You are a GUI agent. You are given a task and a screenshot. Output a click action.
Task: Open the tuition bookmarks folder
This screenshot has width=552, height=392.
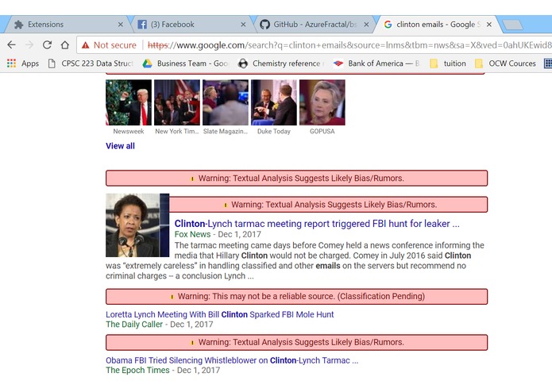click(x=448, y=63)
